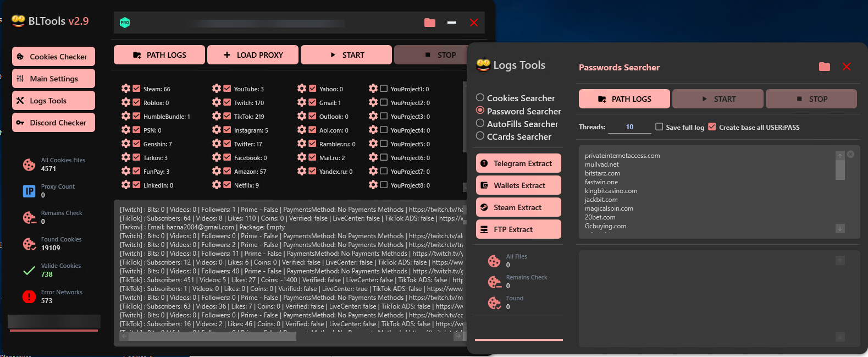
Task: Uncheck the Steam checkbox
Action: (136, 89)
